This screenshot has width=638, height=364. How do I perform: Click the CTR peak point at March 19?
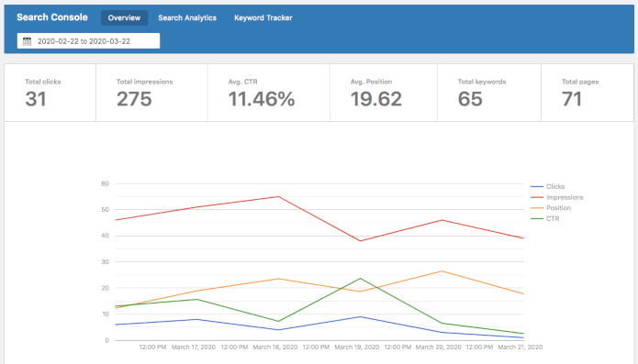(x=360, y=279)
